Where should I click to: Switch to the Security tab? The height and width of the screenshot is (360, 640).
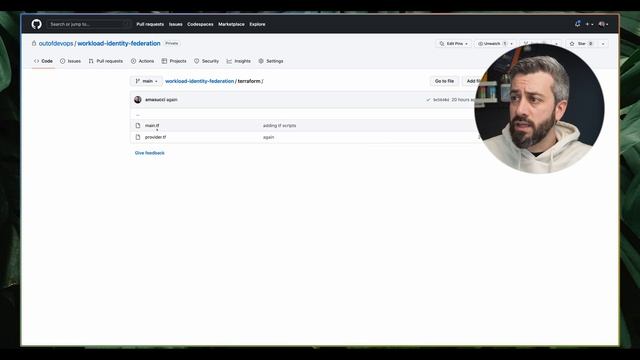[206, 61]
